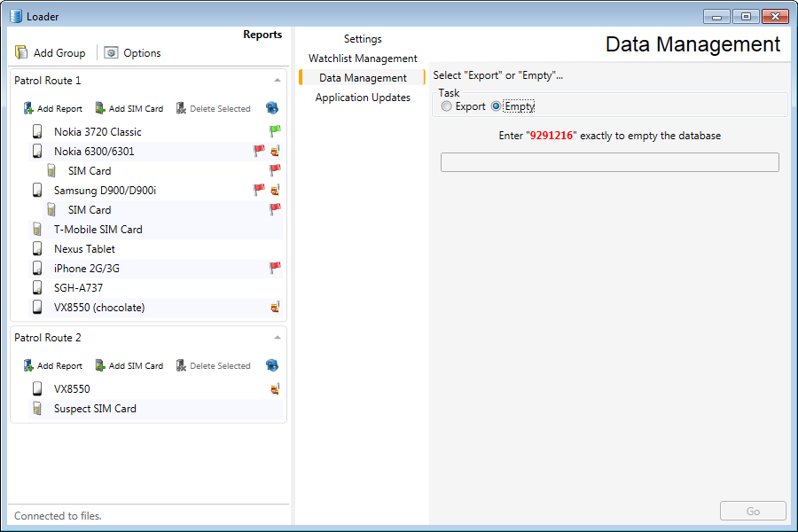This screenshot has height=532, width=798.
Task: Click the VX8550 (chocolate) device icon
Action: pyautogui.click(x=37, y=307)
